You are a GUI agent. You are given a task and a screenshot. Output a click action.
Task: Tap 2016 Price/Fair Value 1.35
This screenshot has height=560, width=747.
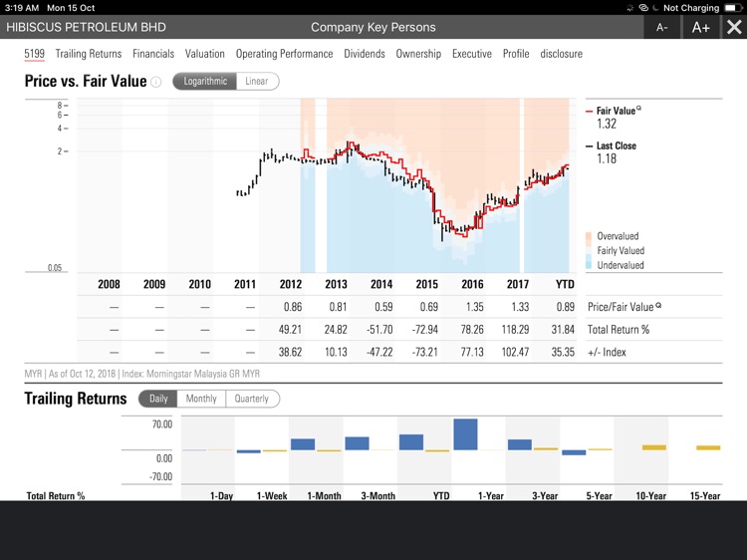pyautogui.click(x=474, y=307)
